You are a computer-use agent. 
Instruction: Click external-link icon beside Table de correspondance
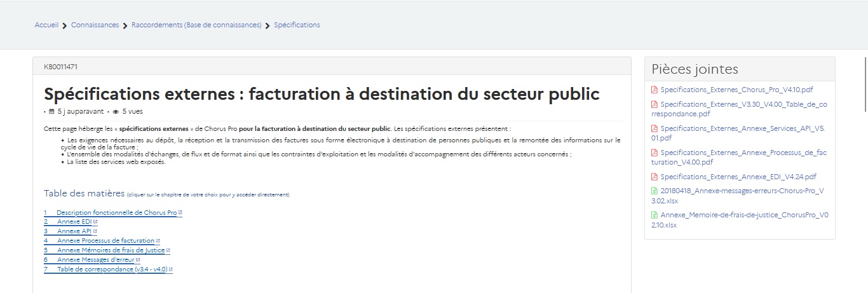pos(170,269)
